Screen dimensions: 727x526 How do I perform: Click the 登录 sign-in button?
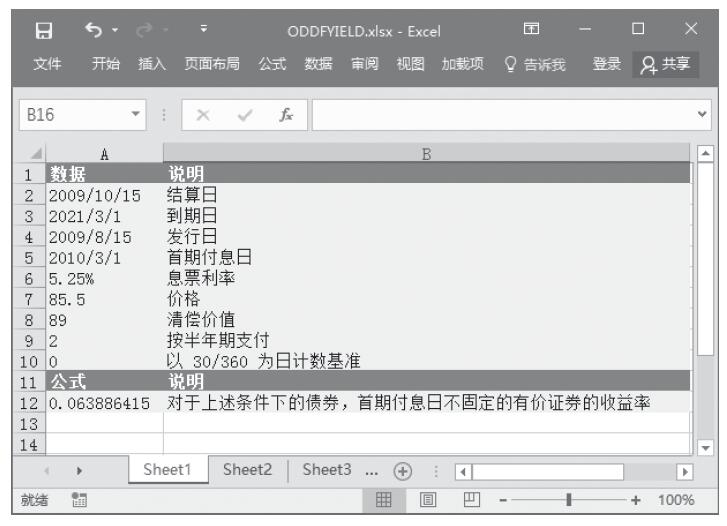(606, 65)
